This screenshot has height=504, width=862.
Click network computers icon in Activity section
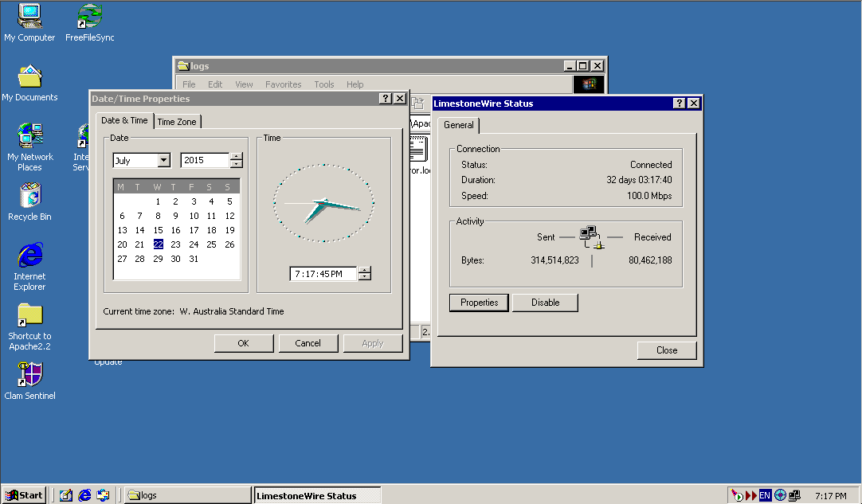click(591, 237)
